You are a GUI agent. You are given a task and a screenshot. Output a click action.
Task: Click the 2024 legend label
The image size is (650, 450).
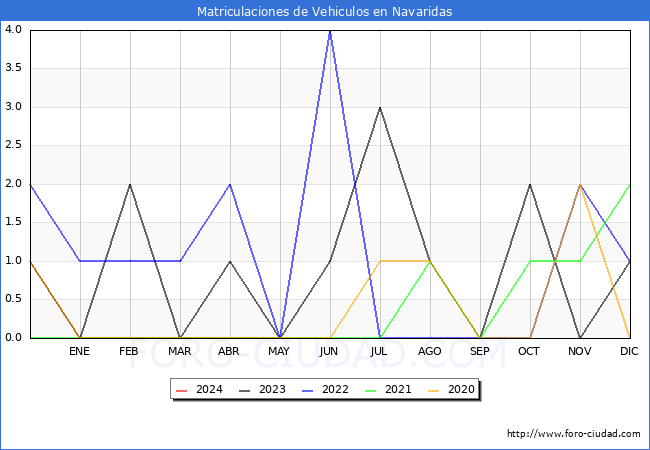(209, 390)
